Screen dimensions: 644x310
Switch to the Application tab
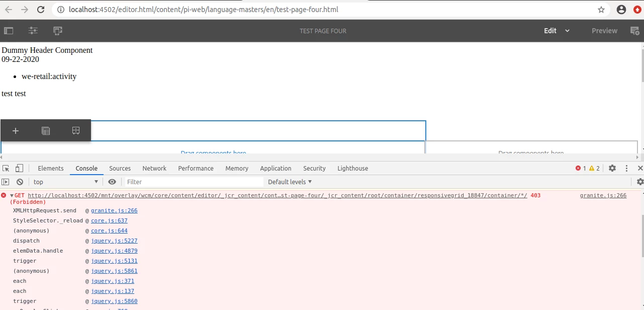(x=275, y=168)
